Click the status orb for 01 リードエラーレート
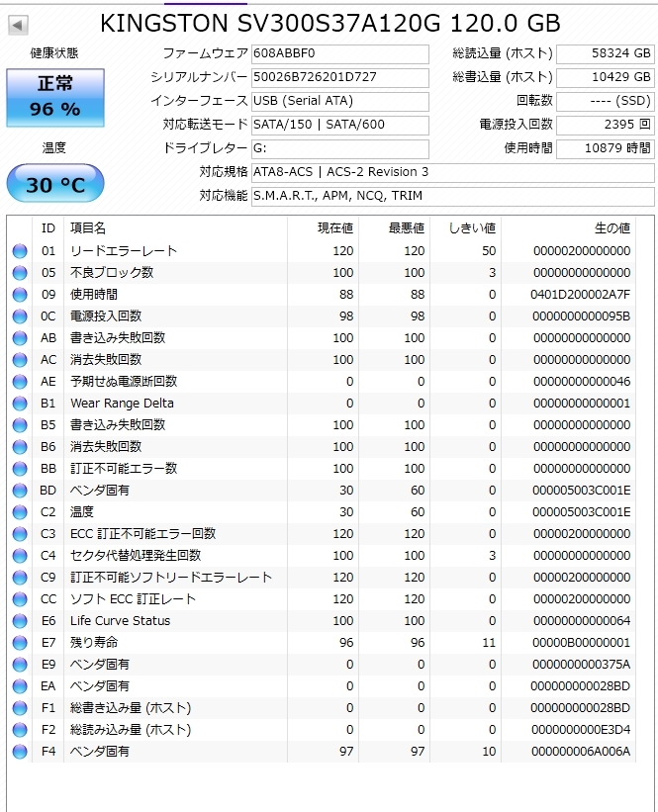This screenshot has width=658, height=812. (20, 251)
